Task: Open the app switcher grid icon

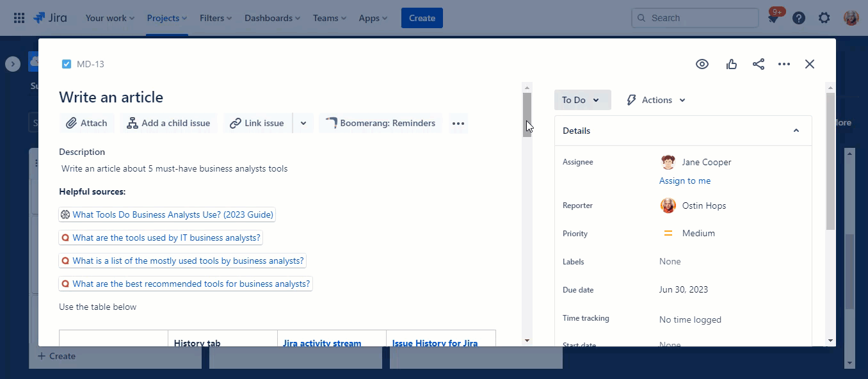Action: [19, 18]
